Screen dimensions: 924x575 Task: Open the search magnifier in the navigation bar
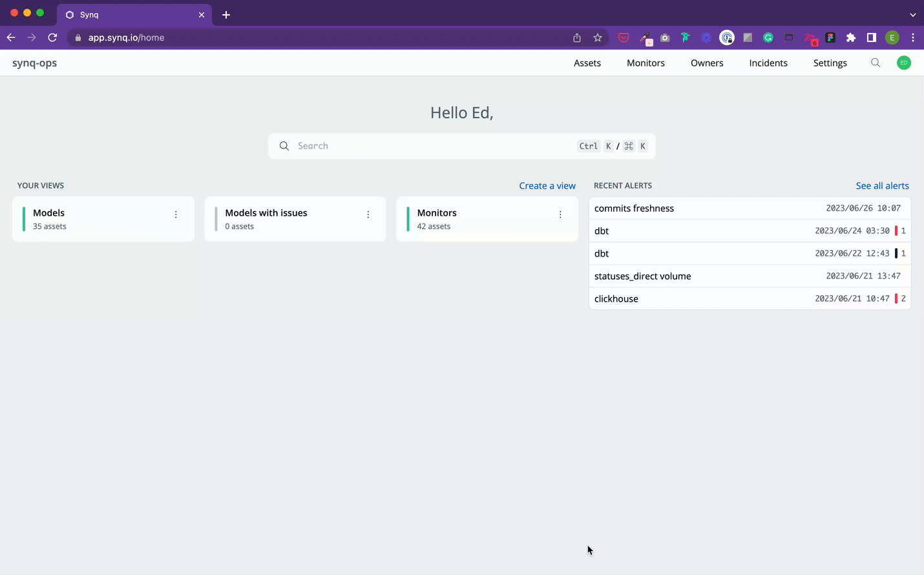point(876,63)
